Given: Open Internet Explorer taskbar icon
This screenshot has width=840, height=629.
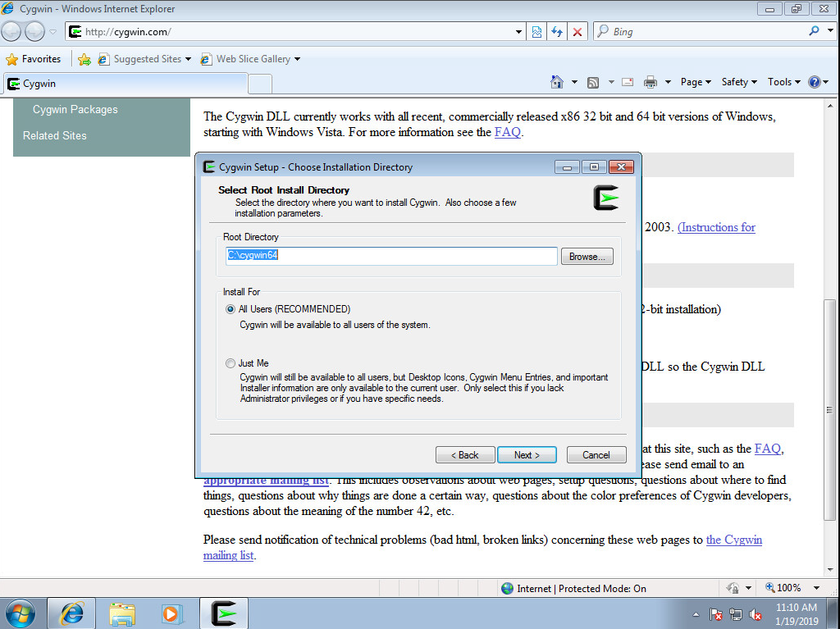Looking at the screenshot, I should 71,613.
